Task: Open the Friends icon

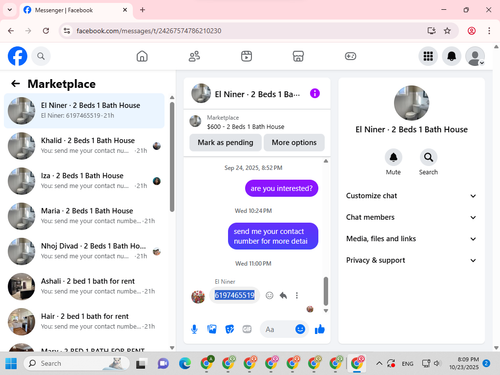Action: point(194,56)
